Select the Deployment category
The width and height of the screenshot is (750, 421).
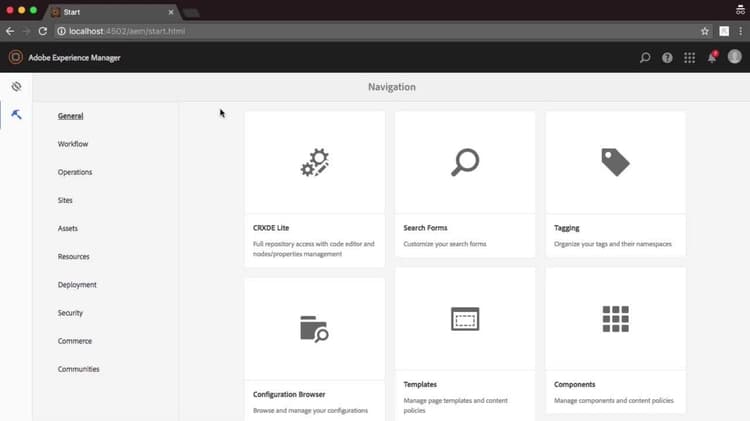77,285
